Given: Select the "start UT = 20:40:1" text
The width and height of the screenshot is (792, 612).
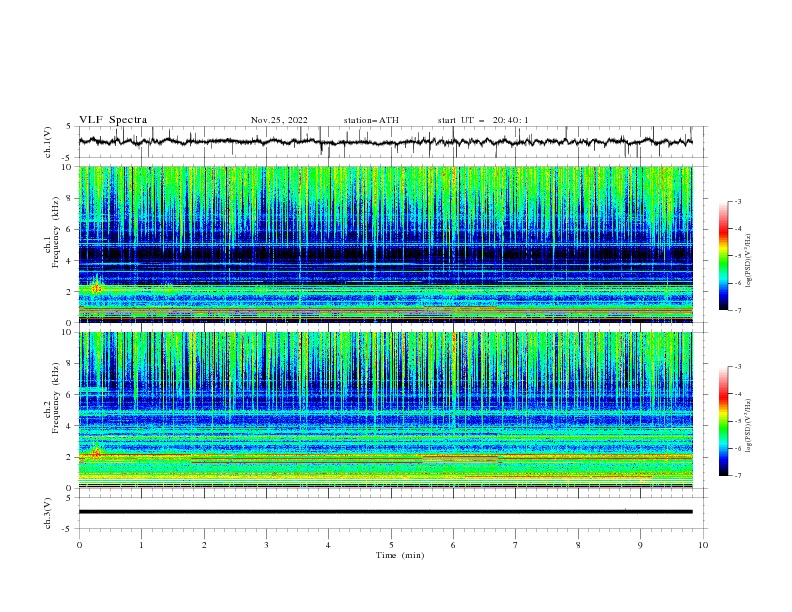Looking at the screenshot, I should (483, 120).
